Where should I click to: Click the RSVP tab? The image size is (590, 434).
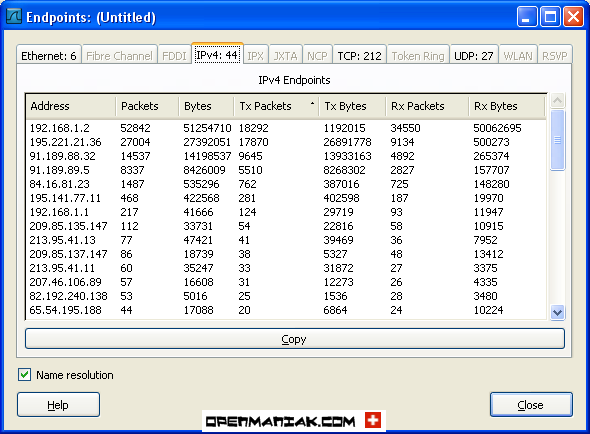[555, 56]
